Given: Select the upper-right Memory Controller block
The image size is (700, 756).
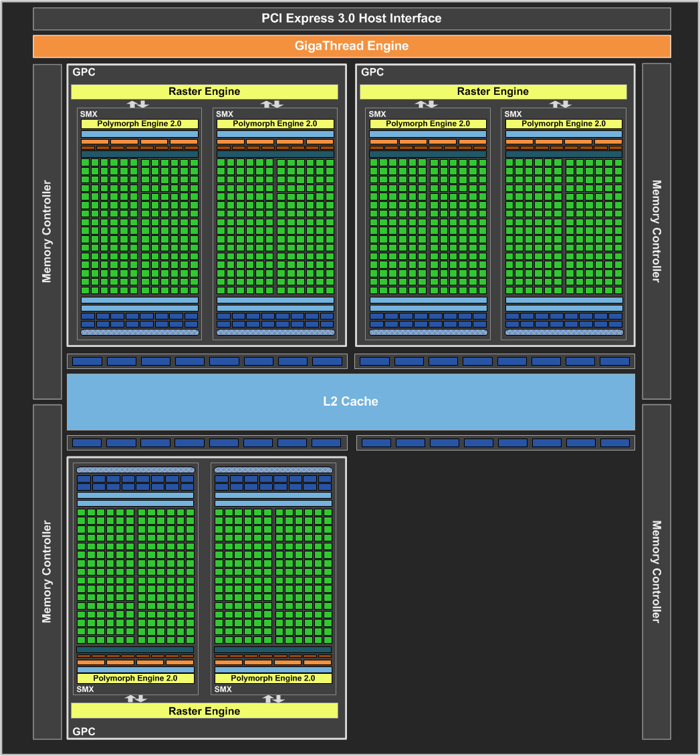Looking at the screenshot, I should (657, 231).
